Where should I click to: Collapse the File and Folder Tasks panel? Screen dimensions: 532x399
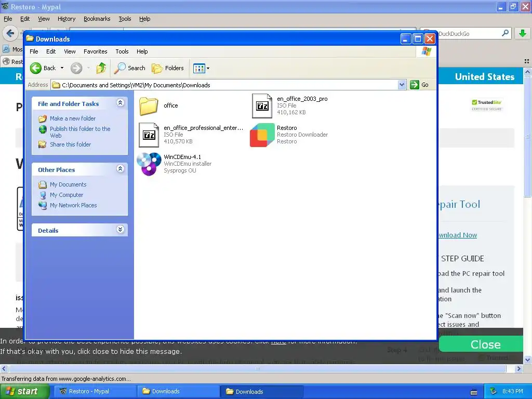[x=120, y=103]
